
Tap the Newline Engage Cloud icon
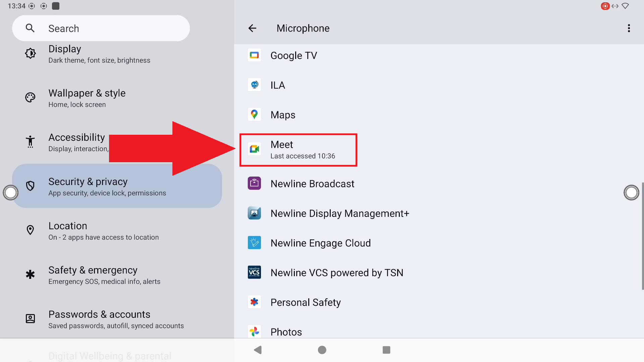click(x=254, y=243)
